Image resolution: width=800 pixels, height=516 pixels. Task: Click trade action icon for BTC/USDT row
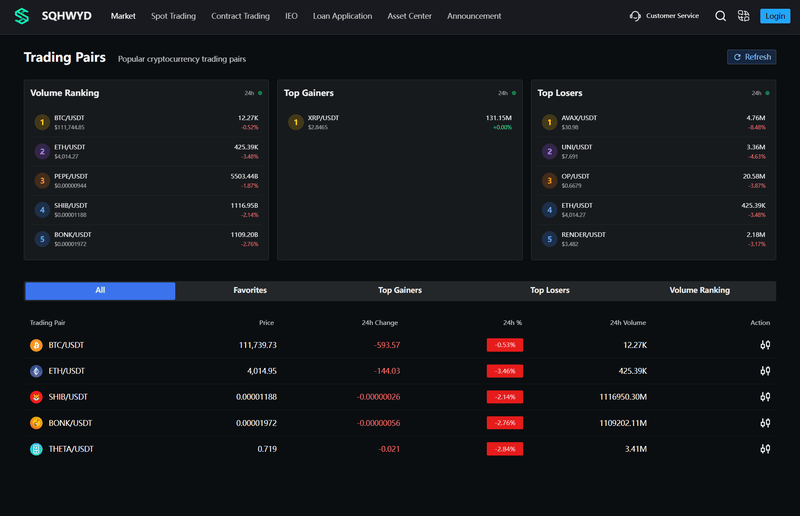[765, 345]
